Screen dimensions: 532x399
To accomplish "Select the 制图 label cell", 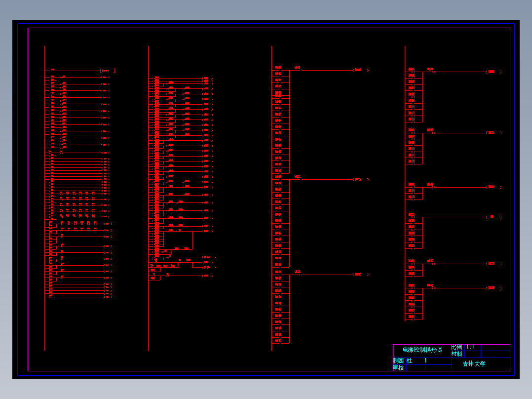I will [x=398, y=360].
